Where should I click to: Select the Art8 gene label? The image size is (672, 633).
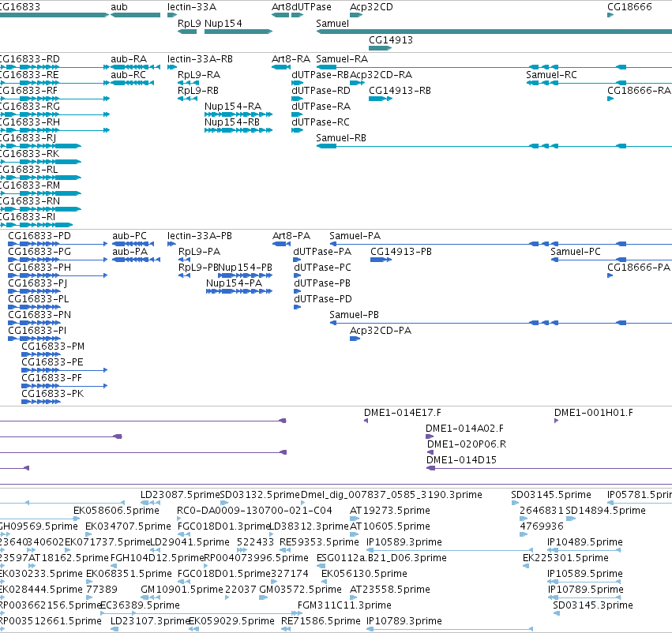tap(281, 7)
